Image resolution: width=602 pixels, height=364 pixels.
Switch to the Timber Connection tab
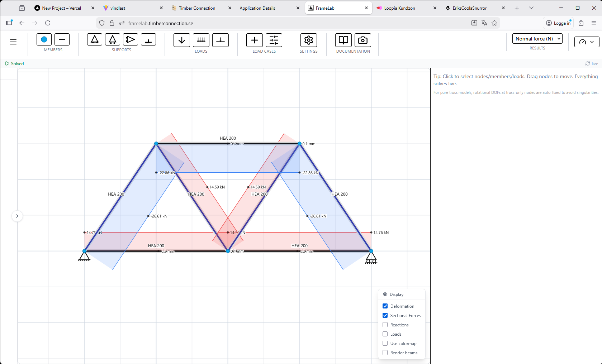197,8
